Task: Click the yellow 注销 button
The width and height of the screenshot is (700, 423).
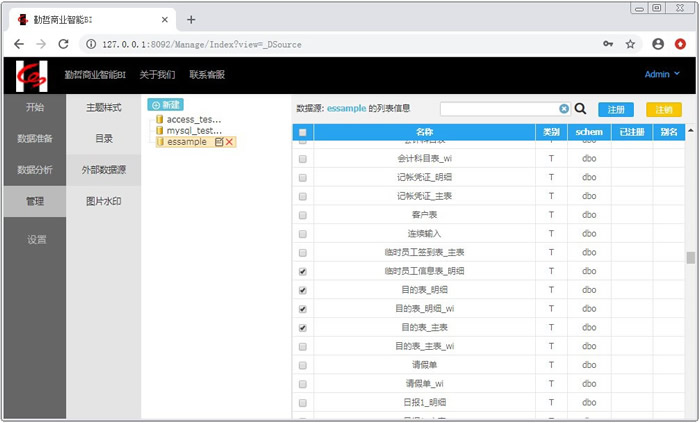Action: pos(663,109)
